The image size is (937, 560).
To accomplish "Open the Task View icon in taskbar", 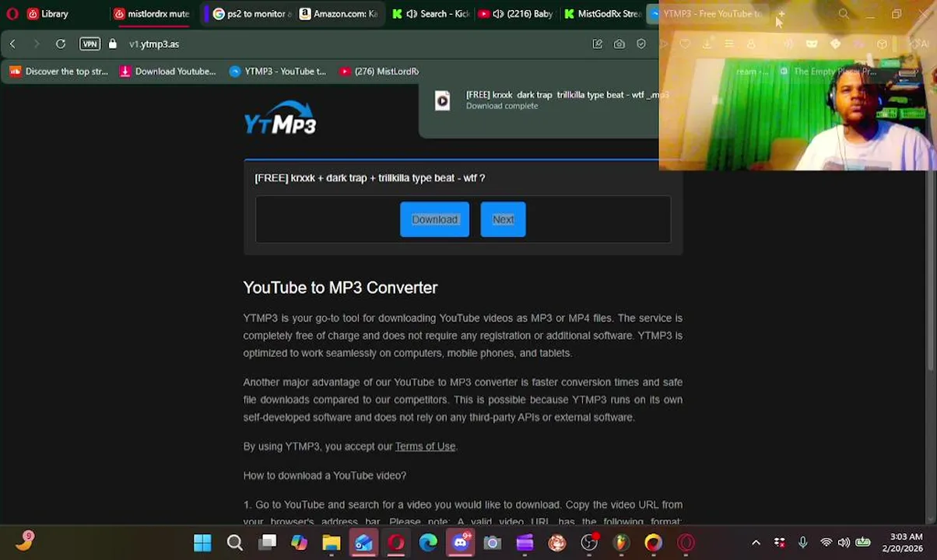I will (x=268, y=543).
